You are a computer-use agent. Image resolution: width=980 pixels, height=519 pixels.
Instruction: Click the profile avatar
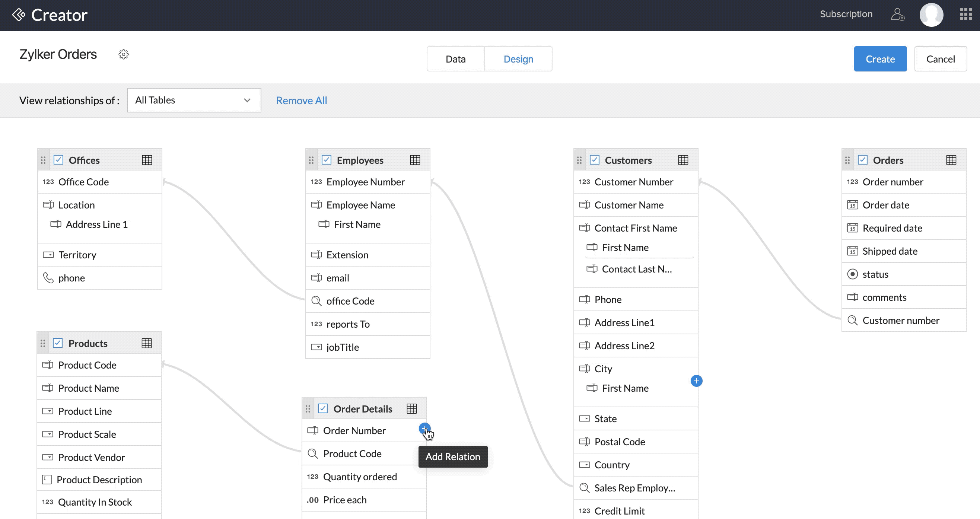click(931, 15)
